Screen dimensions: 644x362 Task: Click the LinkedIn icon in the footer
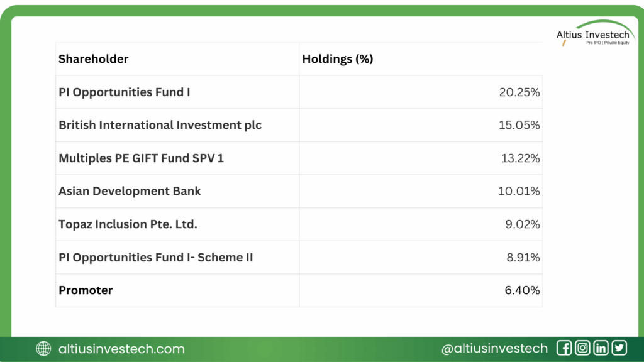click(x=601, y=348)
